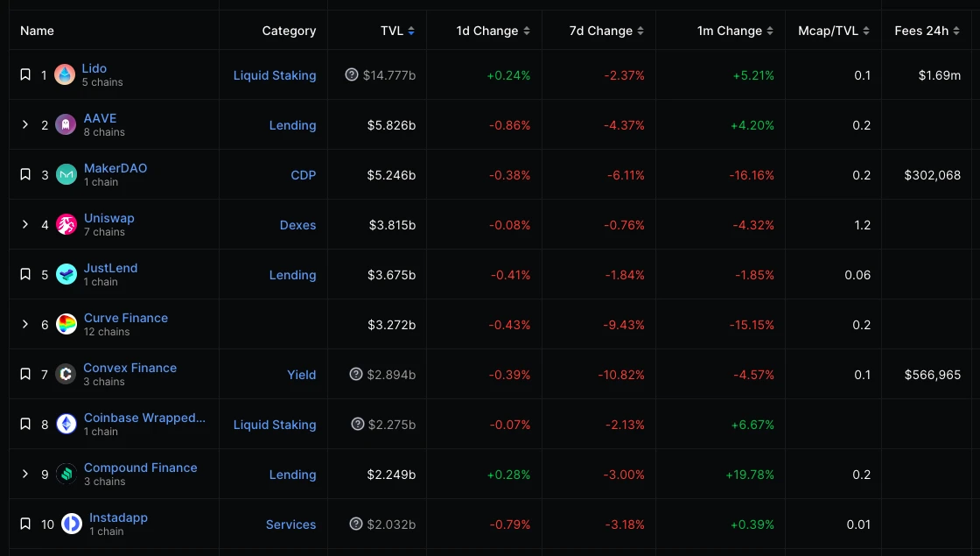This screenshot has width=980, height=556.
Task: Open the Liquid Staking category for Lido
Action: [274, 75]
